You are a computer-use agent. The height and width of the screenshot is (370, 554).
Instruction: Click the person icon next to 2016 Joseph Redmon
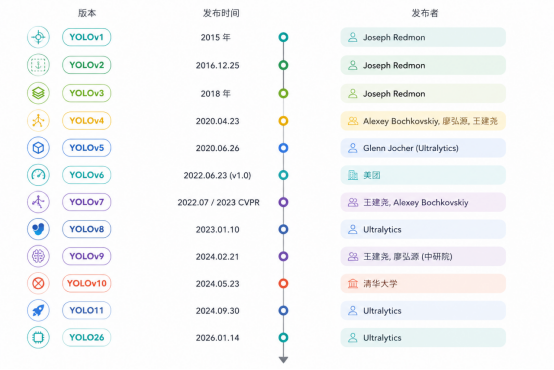tap(353, 65)
